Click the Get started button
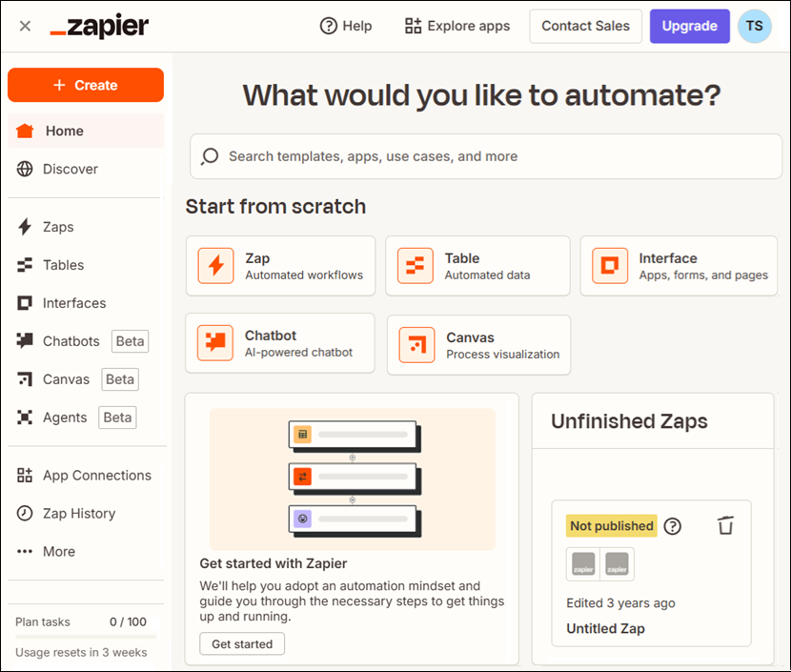The width and height of the screenshot is (791, 672). click(x=242, y=643)
